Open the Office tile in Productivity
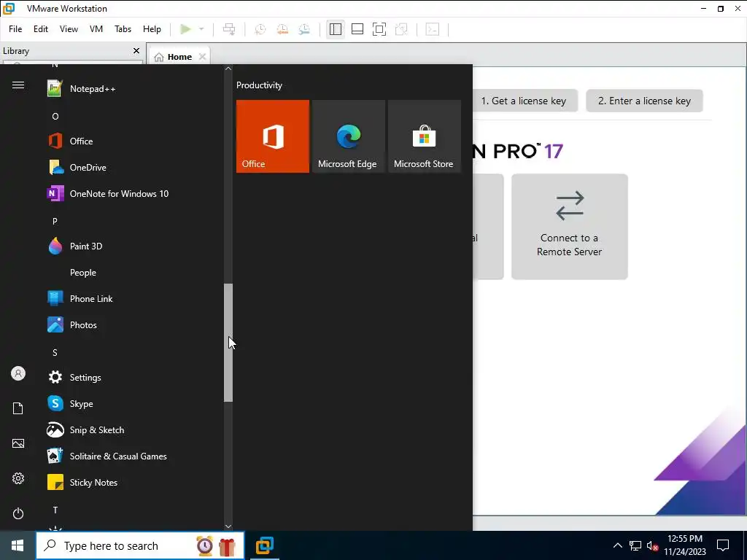The height and width of the screenshot is (560, 747). pyautogui.click(x=273, y=136)
